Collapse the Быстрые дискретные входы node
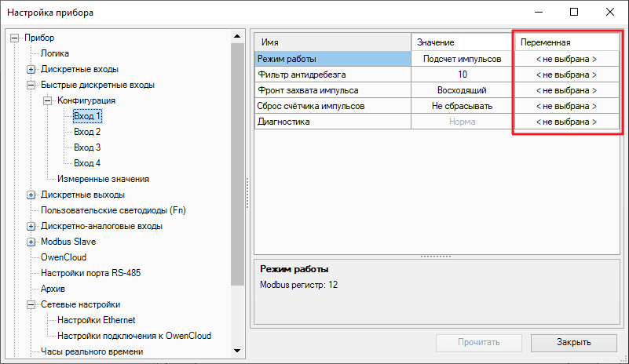The height and width of the screenshot is (364, 629). point(31,85)
